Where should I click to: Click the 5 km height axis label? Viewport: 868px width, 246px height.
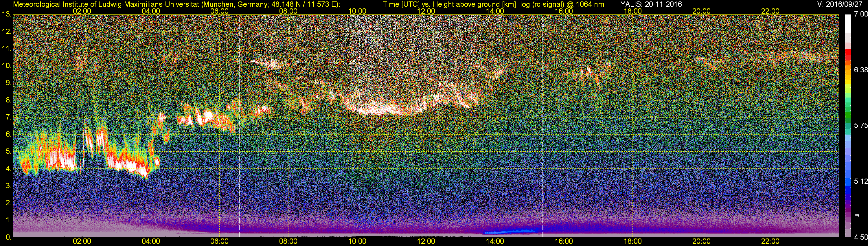coord(8,152)
